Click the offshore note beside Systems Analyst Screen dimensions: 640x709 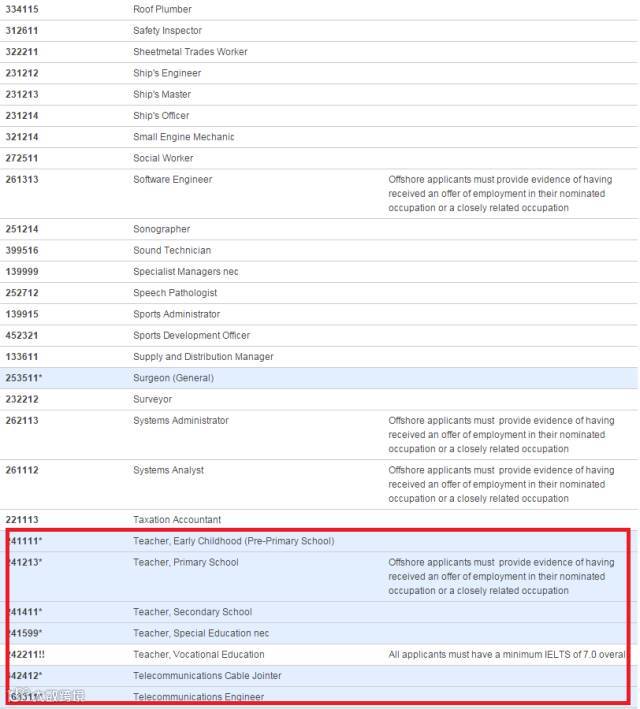coord(501,484)
